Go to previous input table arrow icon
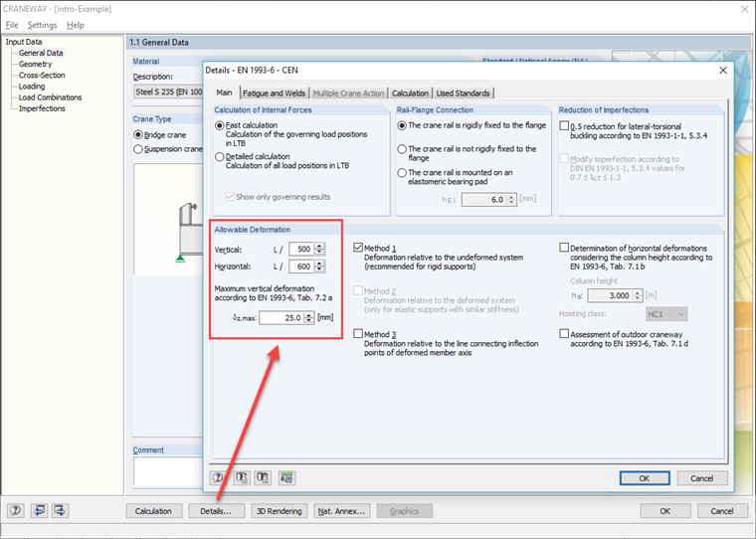The height and width of the screenshot is (539, 756). tap(39, 510)
